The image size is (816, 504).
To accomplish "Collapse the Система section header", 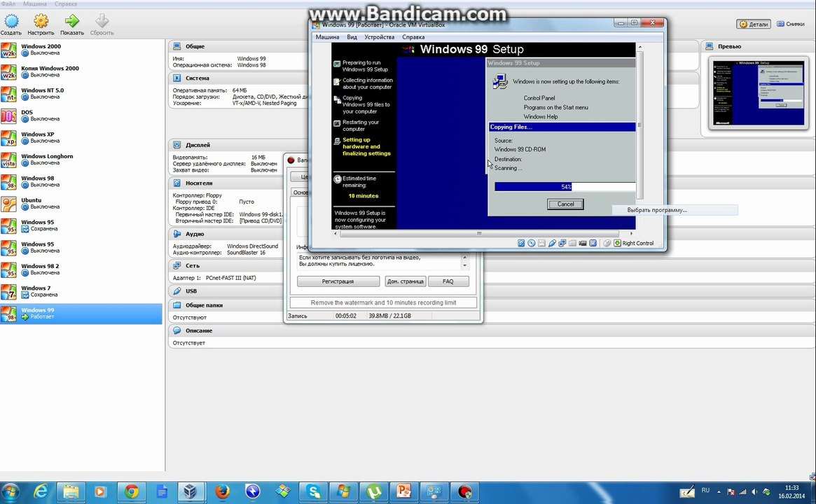I will [x=198, y=78].
